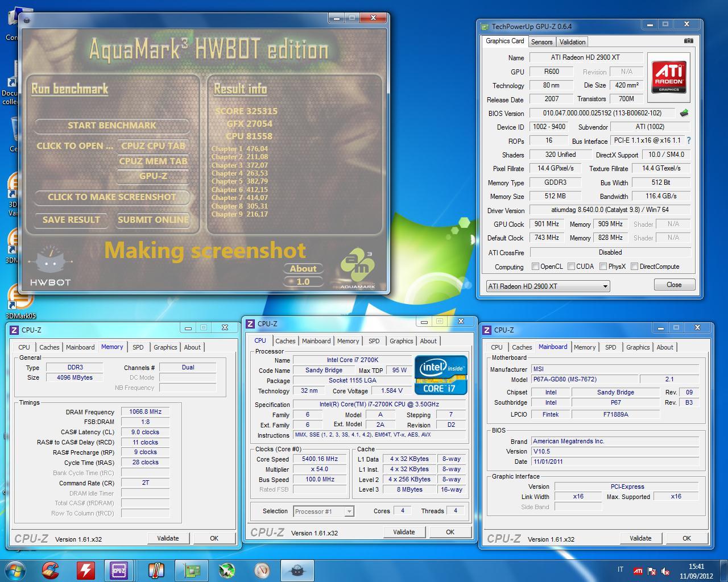Click the thermometer taskbar icon

pyautogui.click(x=156, y=569)
